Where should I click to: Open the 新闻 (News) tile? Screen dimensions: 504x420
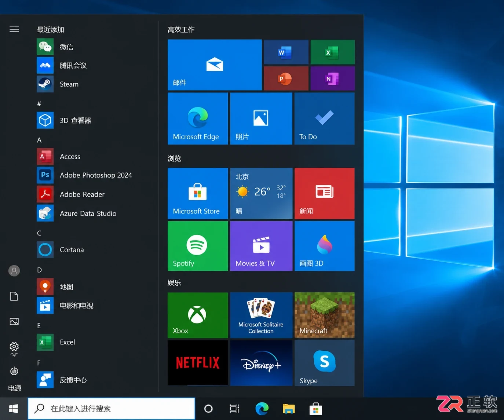click(325, 194)
